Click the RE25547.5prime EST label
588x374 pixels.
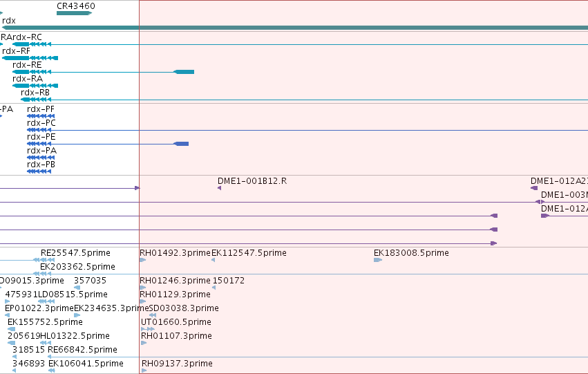(76, 253)
